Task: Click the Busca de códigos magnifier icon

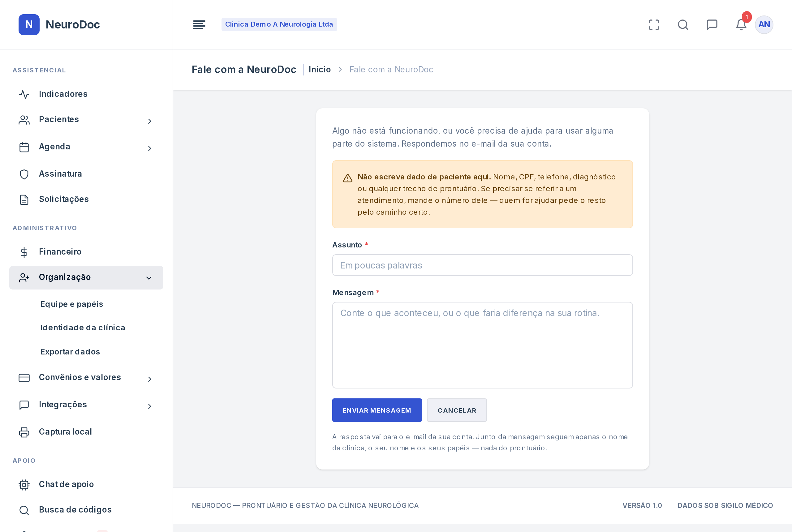Action: point(24,510)
